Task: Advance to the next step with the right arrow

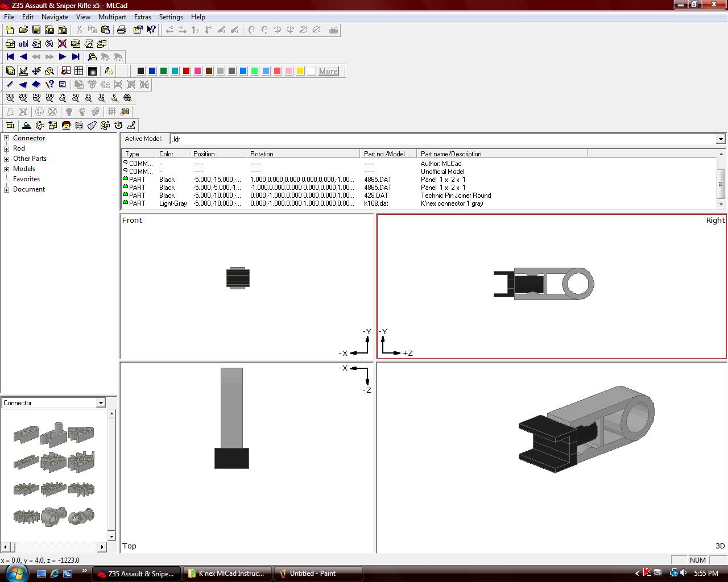Action: (63, 57)
